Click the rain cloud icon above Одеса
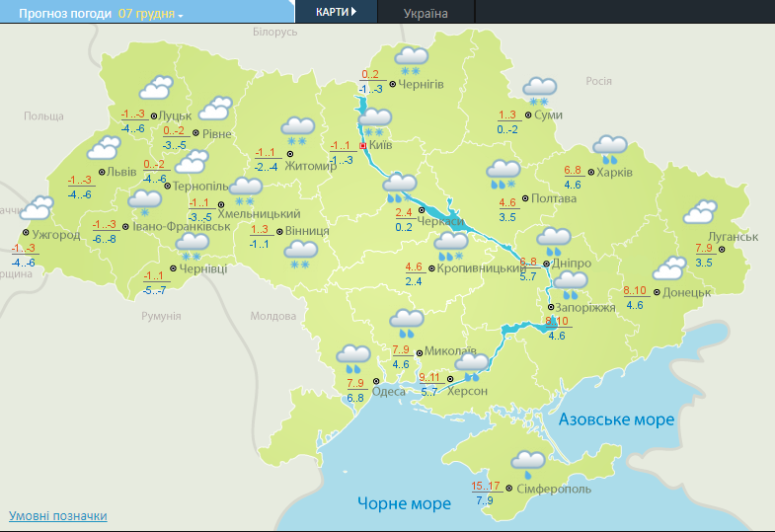The height and width of the screenshot is (532, 775). pyautogui.click(x=352, y=357)
